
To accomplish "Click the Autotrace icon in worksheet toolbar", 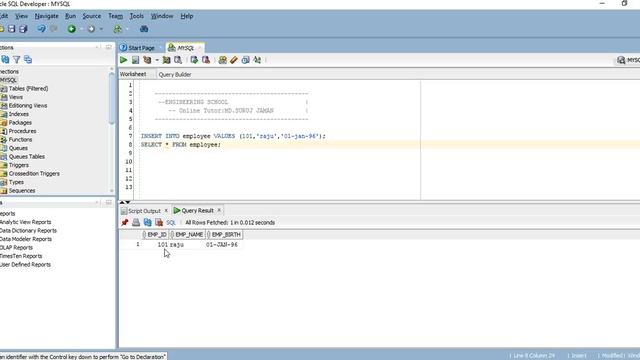I will point(166,60).
